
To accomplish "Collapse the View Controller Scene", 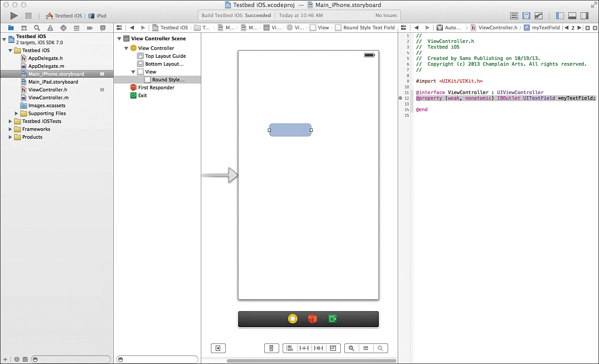I will pos(119,38).
